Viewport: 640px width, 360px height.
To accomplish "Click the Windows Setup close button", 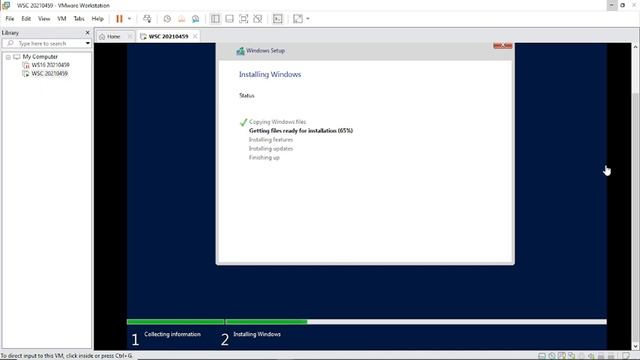I will 502,45.
